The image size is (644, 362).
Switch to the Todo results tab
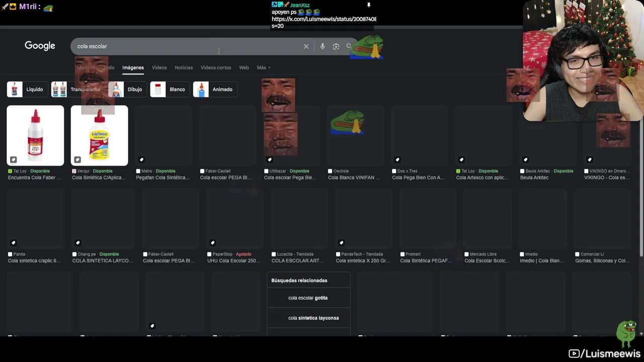click(x=109, y=67)
